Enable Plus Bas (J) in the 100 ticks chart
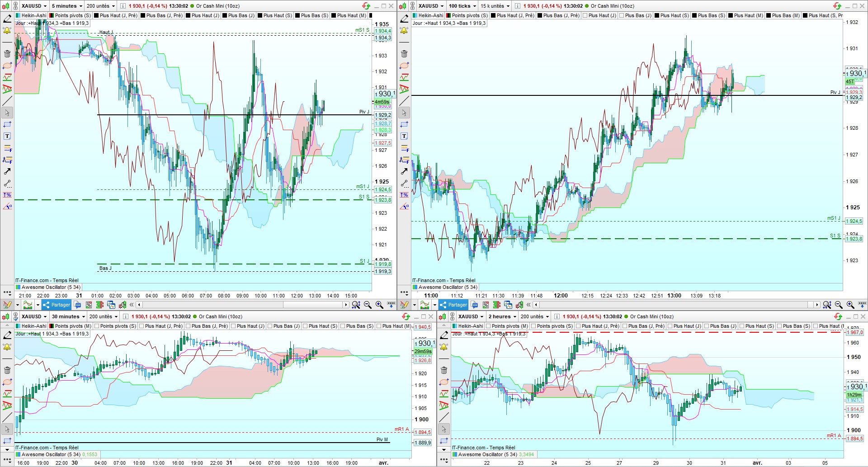The image size is (868, 467). (622, 15)
